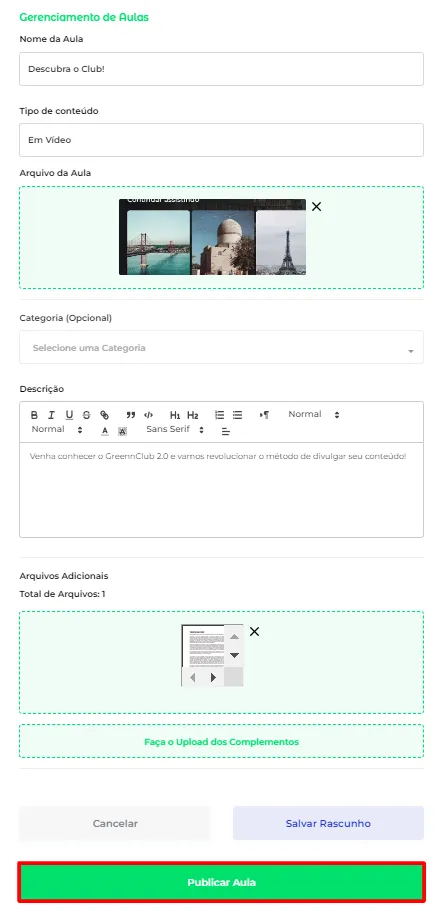
Task: Remove the uploaded lesson video file
Action: 316,206
